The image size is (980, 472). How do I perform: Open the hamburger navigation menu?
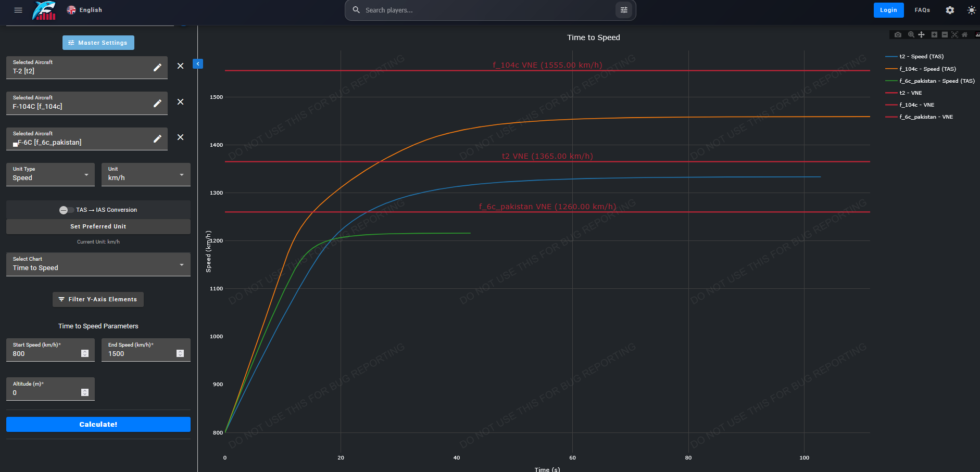coord(18,10)
